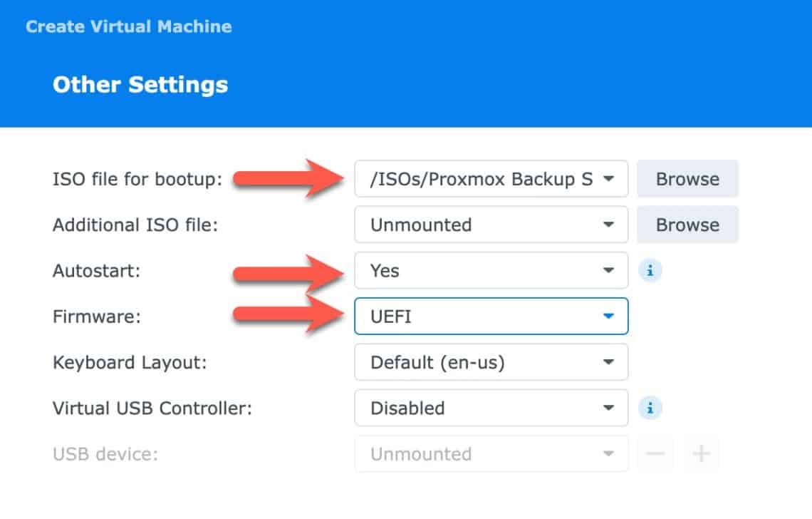Click the plus icon for USB device
This screenshot has height=519, width=812.
point(702,453)
